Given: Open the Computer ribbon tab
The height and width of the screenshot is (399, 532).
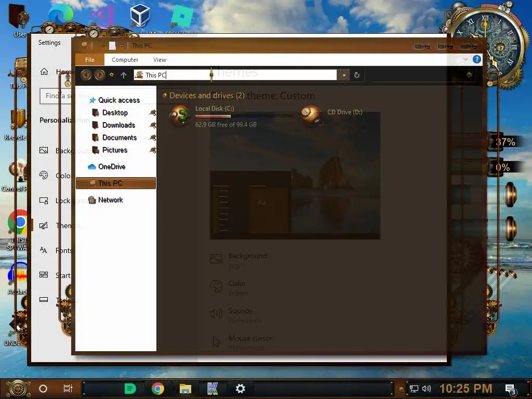Looking at the screenshot, I should pyautogui.click(x=125, y=60).
